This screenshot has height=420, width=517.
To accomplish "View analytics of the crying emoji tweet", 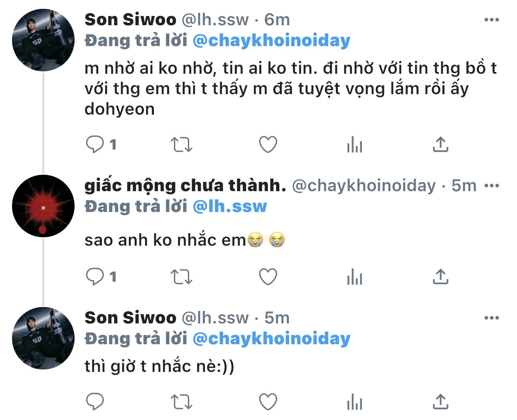I will [x=355, y=277].
